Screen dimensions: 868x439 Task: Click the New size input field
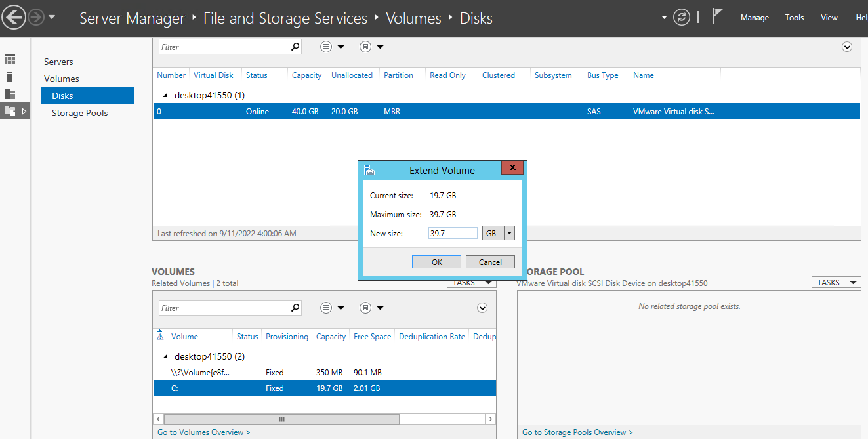[452, 233]
